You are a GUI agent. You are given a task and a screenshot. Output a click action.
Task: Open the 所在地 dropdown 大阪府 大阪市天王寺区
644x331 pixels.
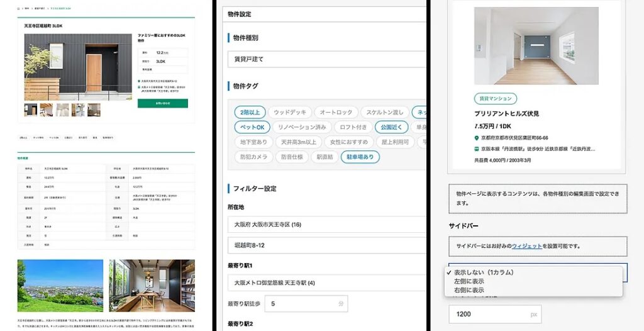click(x=326, y=225)
